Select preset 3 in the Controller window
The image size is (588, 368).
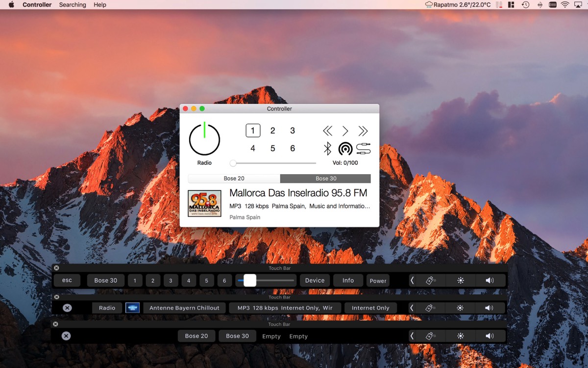[293, 131]
